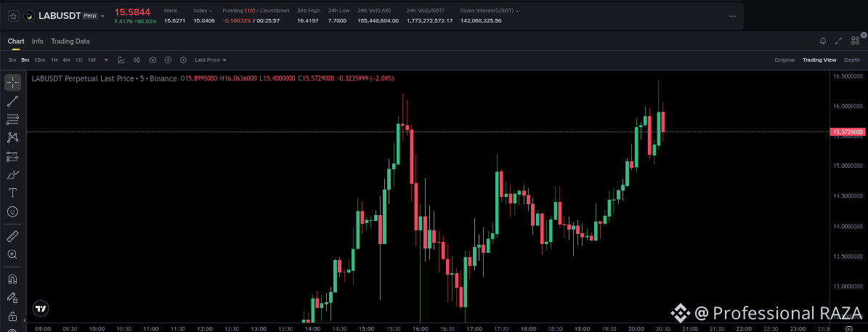This screenshot has height=332, width=868.
Task: Select the 4H timeframe
Action: [x=66, y=60]
